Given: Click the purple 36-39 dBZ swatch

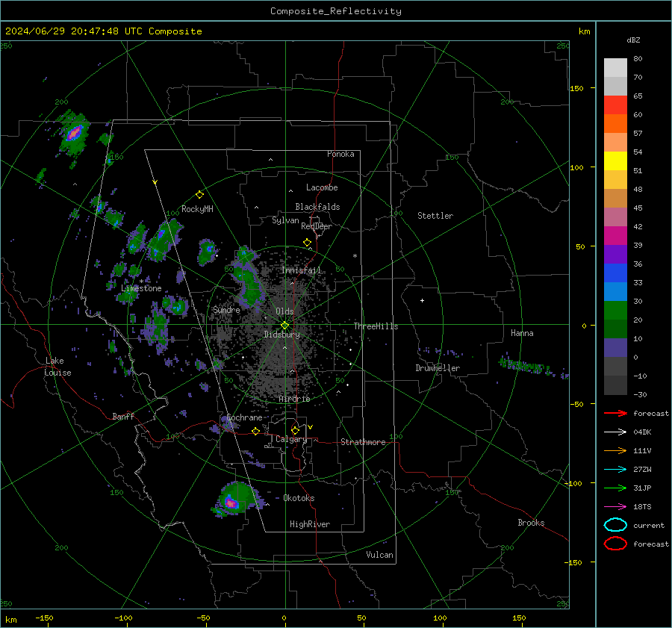Looking at the screenshot, I should coord(615,254).
